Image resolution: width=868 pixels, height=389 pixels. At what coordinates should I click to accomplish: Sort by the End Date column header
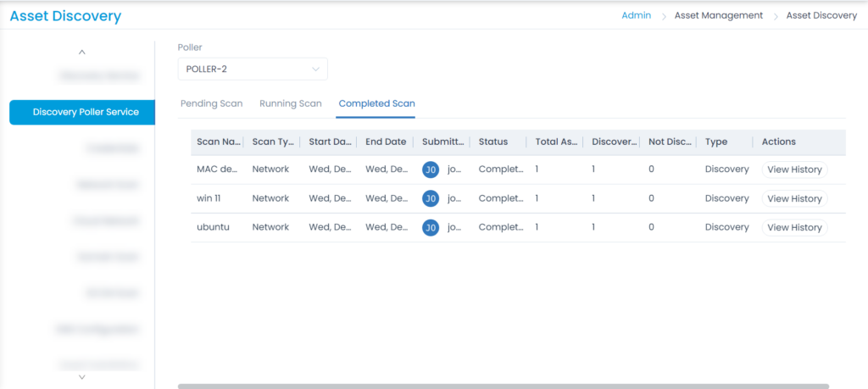pos(386,142)
